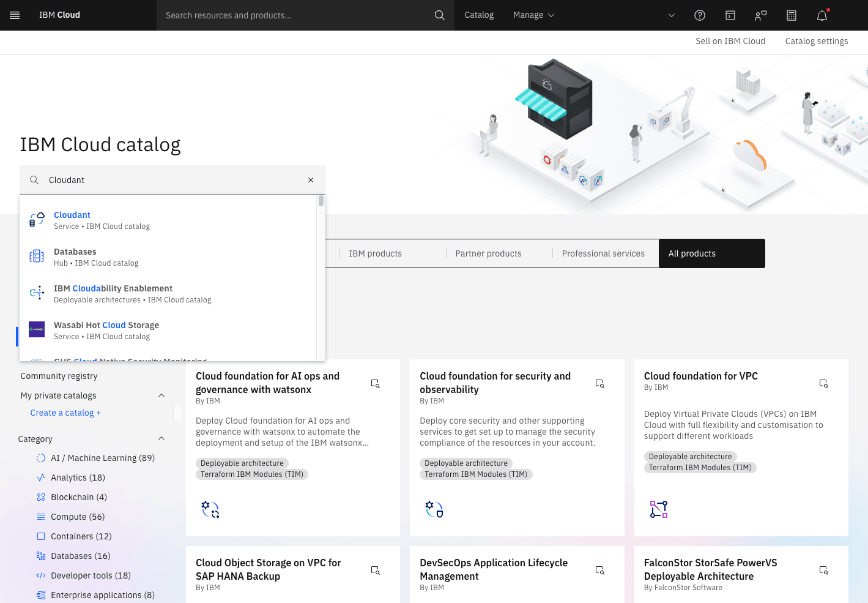
Task: Open Sell on IBM Cloud link
Action: tap(730, 41)
